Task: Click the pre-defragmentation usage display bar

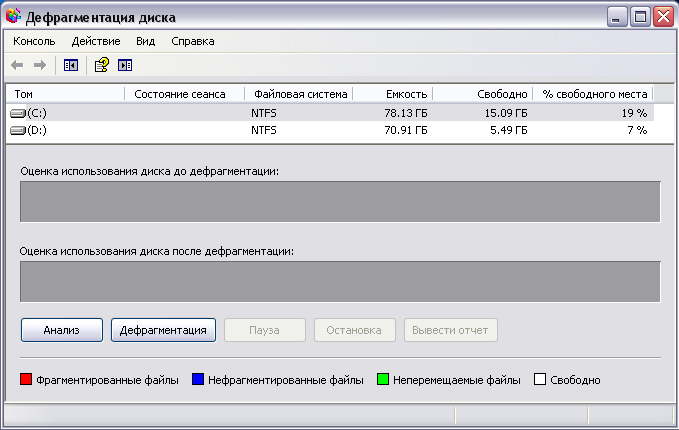Action: pos(340,202)
